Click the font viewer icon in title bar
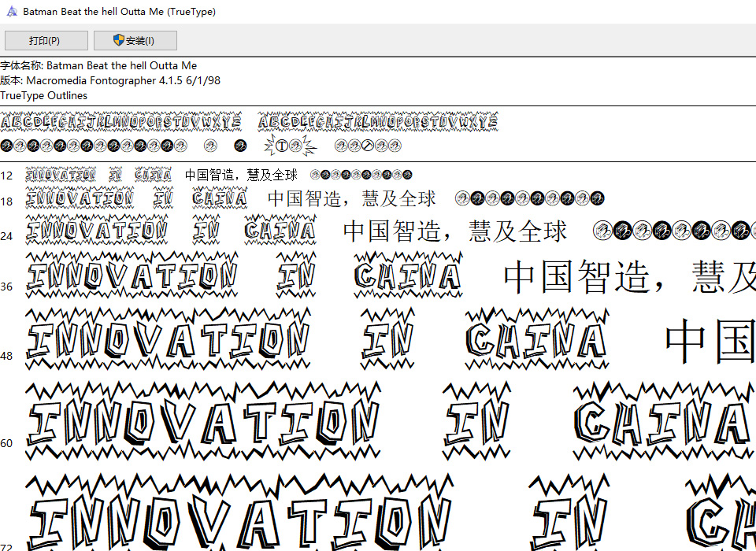This screenshot has width=756, height=551. [12, 11]
